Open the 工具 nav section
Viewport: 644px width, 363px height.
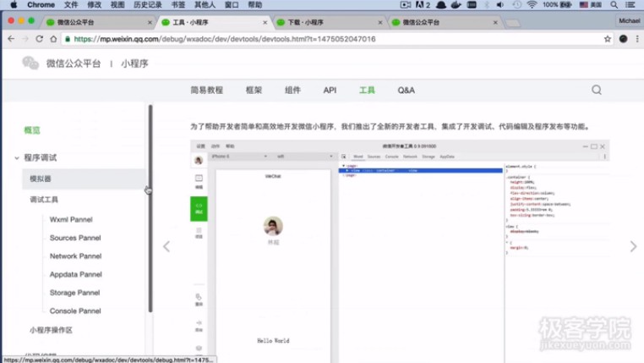click(x=367, y=90)
